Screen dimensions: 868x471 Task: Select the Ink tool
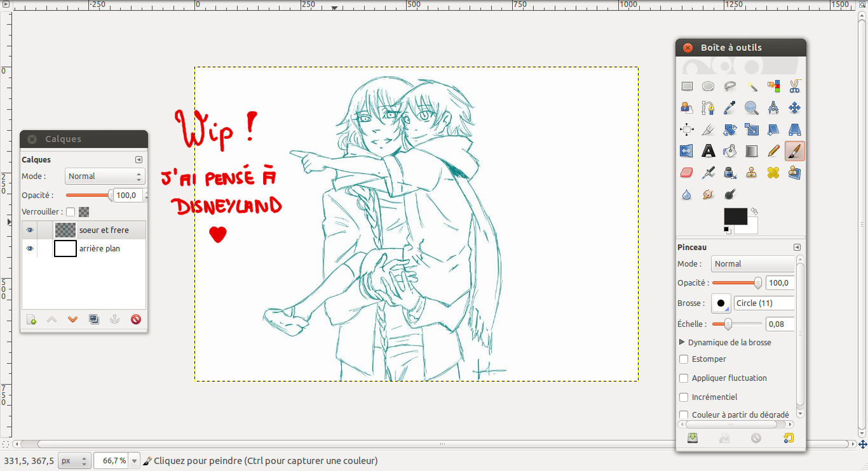point(730,173)
